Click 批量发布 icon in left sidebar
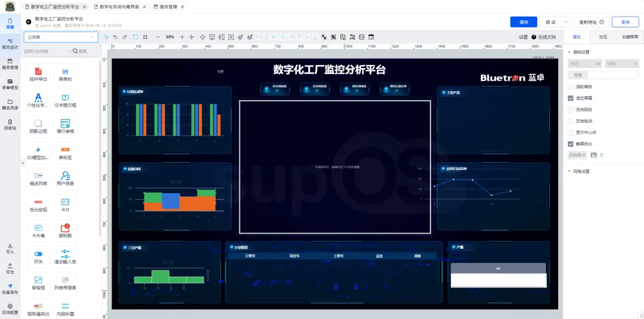Screen dimensions: 644x319 pyautogui.click(x=10, y=289)
